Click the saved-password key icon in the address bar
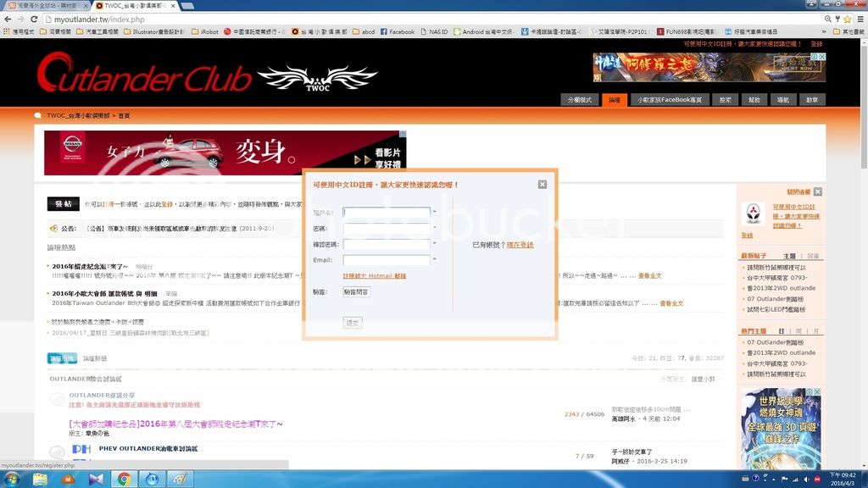Viewport: 868px width, 488px height. coord(837,19)
